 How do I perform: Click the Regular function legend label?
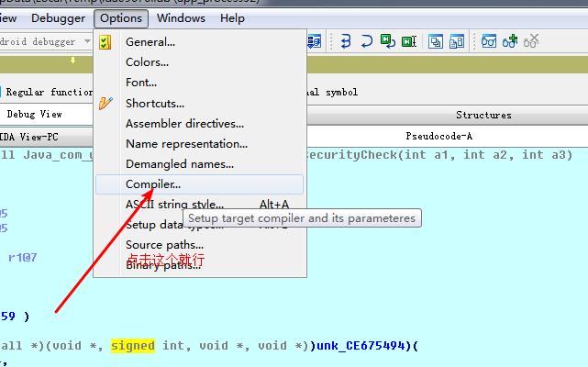50,93
